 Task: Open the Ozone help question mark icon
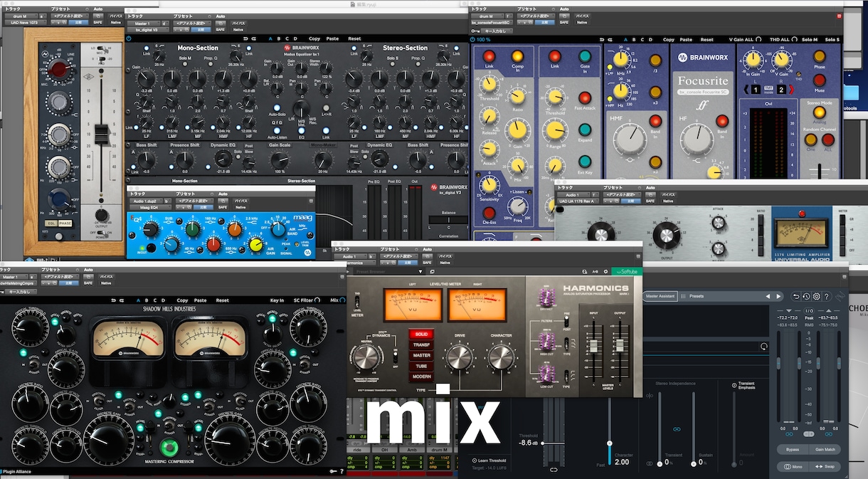tap(826, 296)
